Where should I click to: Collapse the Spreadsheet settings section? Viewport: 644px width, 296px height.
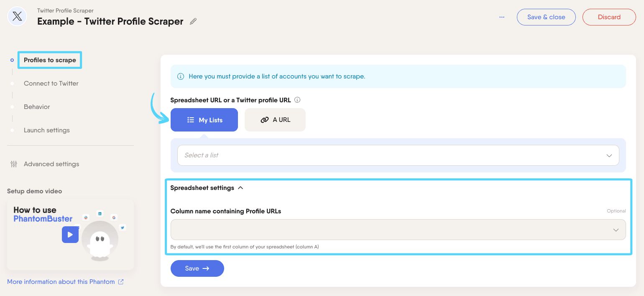(x=240, y=188)
